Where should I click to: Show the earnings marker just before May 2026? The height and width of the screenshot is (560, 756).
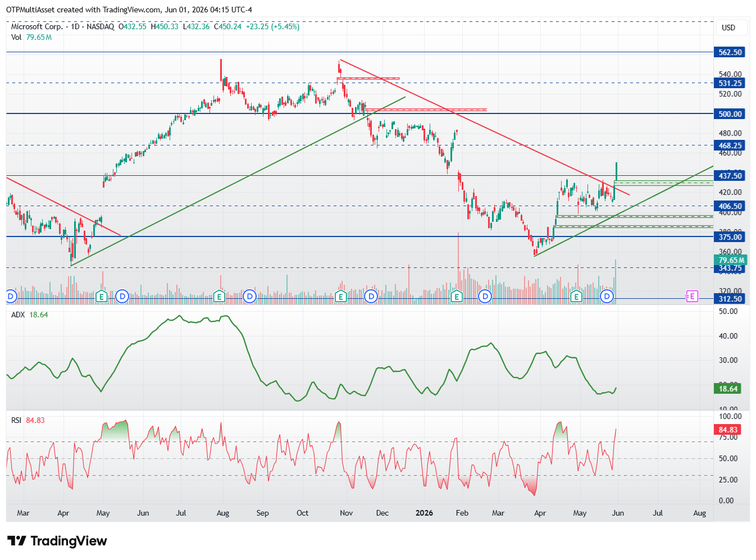tap(576, 296)
